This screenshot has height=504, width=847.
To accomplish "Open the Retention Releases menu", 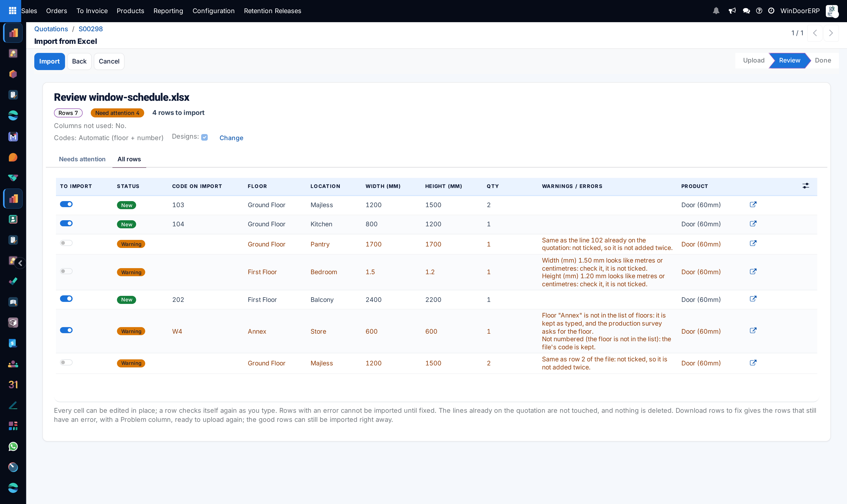I will (273, 11).
